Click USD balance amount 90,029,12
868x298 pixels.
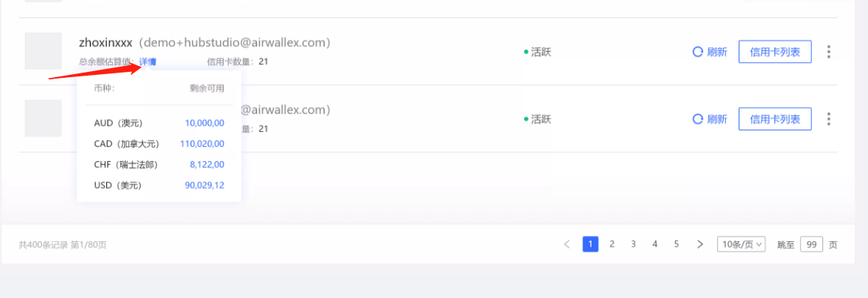coord(204,186)
